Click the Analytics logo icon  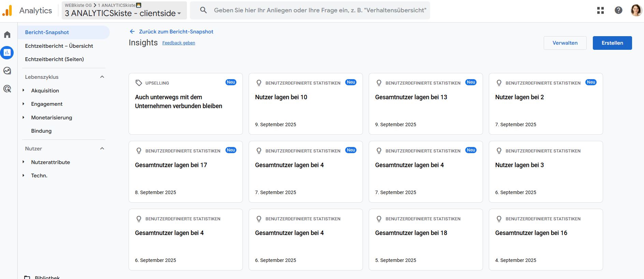7,11
